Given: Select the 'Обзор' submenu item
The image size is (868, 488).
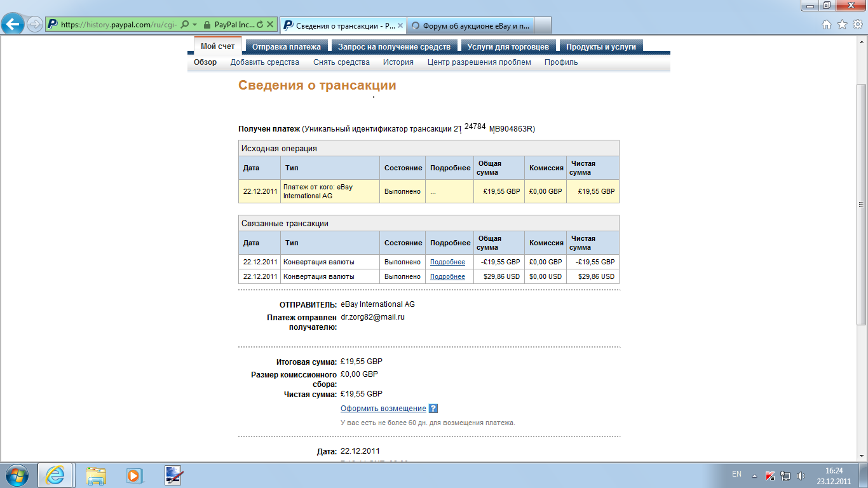Looking at the screenshot, I should [x=205, y=62].
